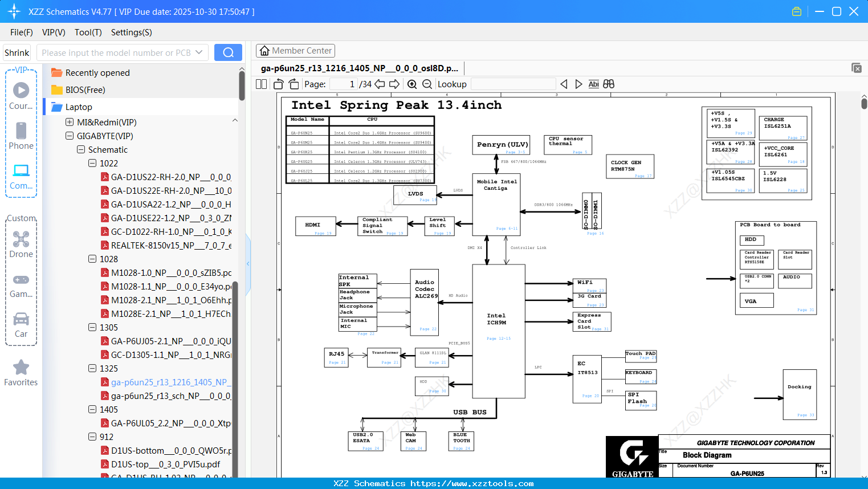Open the VIP(V) menu
The height and width of the screenshot is (489, 868).
point(54,32)
